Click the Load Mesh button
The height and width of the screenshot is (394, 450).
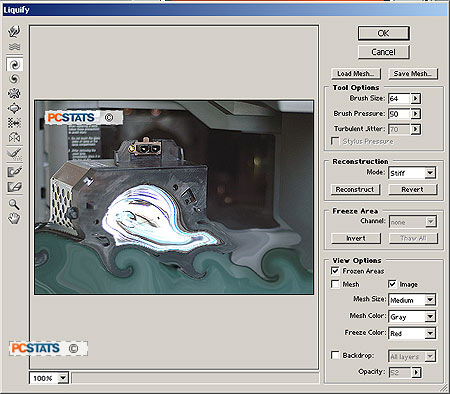[355, 74]
